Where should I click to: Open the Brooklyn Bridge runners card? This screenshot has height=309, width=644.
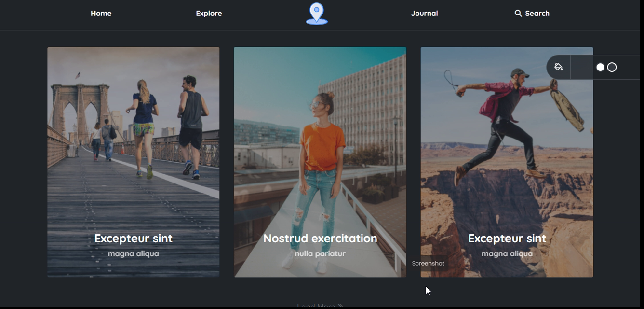point(134,162)
